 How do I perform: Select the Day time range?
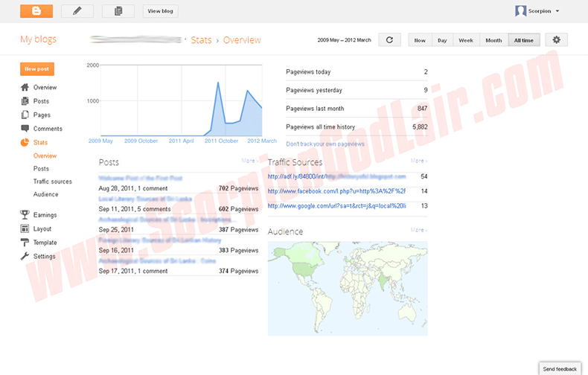443,40
